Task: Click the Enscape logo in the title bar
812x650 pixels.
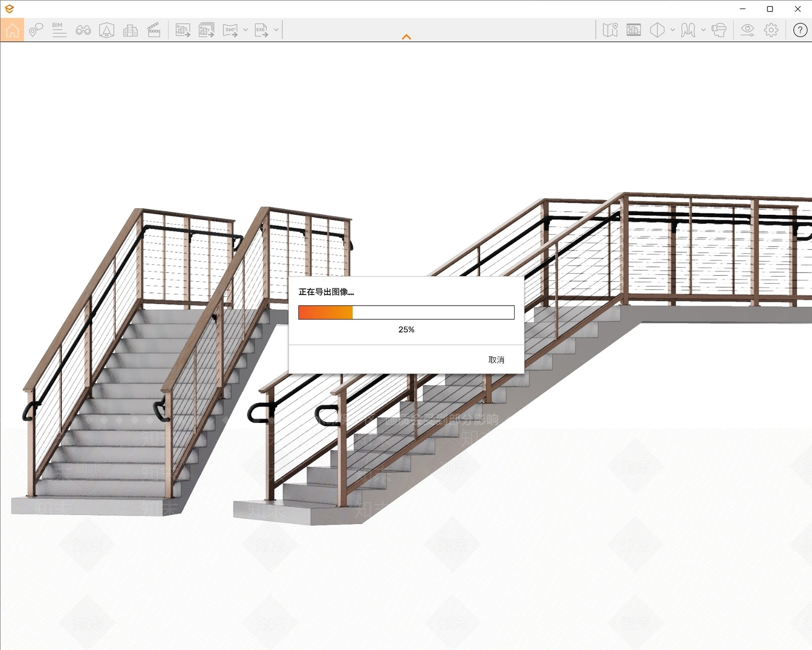Action: coord(9,9)
